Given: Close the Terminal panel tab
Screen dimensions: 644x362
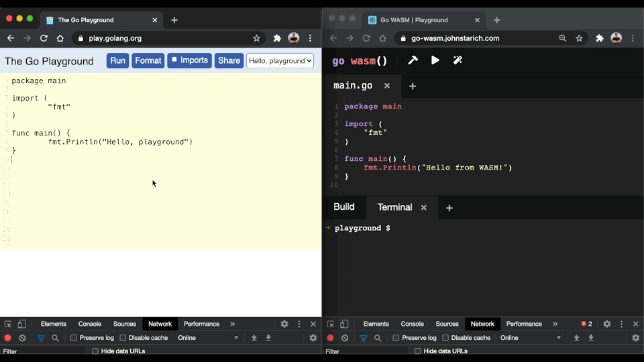Looking at the screenshot, I should pyautogui.click(x=424, y=208).
